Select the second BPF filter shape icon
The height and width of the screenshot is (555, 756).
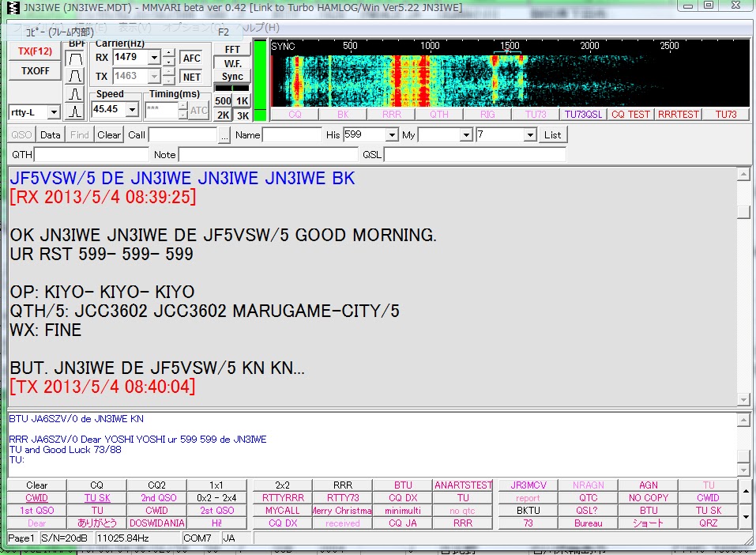click(x=75, y=76)
